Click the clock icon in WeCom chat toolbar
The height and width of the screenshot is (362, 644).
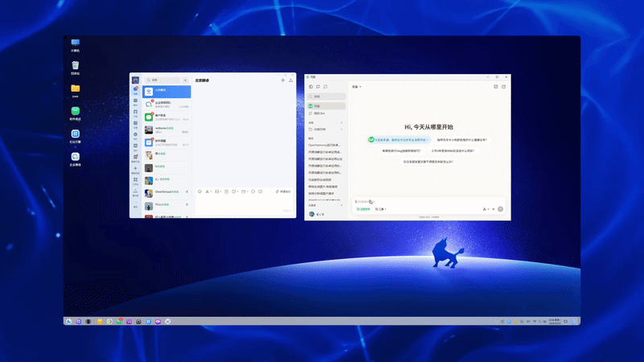[253, 191]
